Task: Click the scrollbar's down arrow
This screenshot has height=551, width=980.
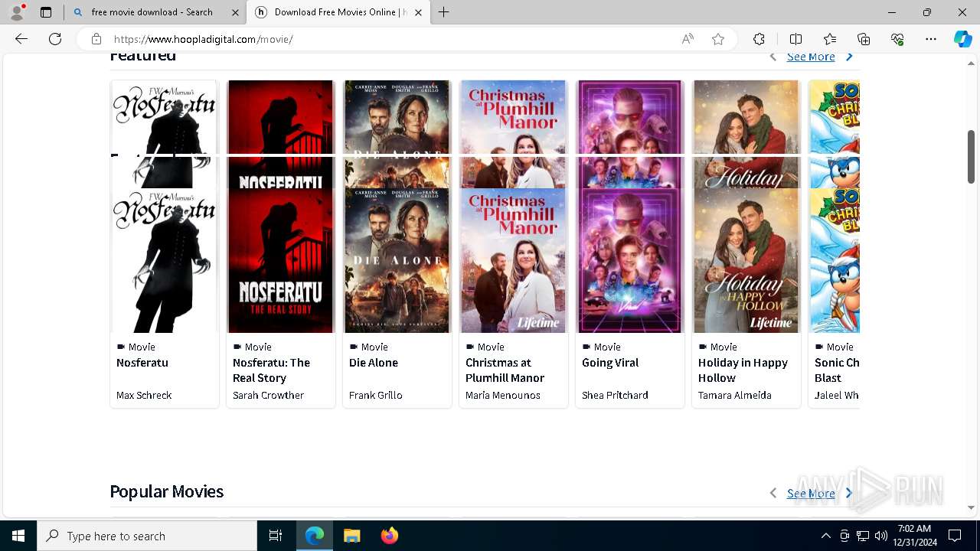Action: [971, 507]
